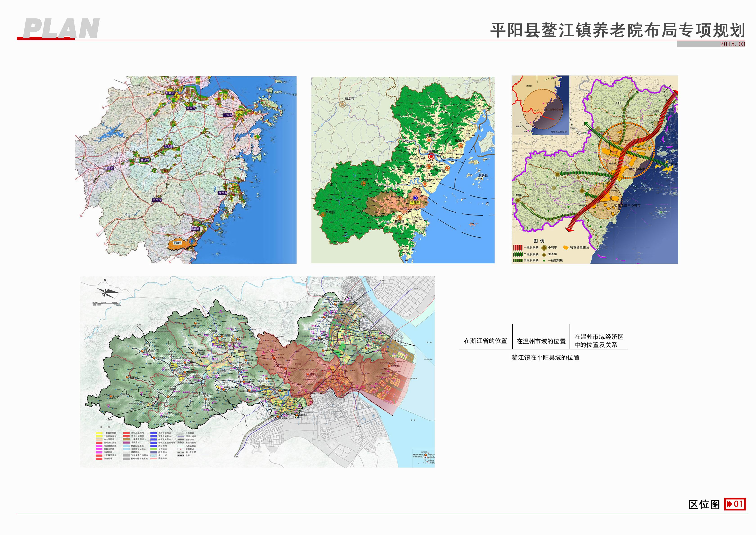The image size is (756, 535).
Task: Click 泰顺县 marker on green map
Action: point(323,214)
